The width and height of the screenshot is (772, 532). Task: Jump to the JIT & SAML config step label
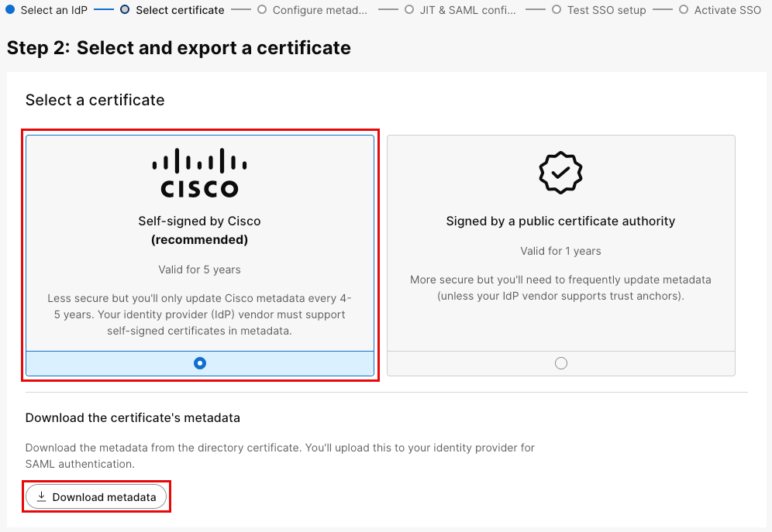463,10
